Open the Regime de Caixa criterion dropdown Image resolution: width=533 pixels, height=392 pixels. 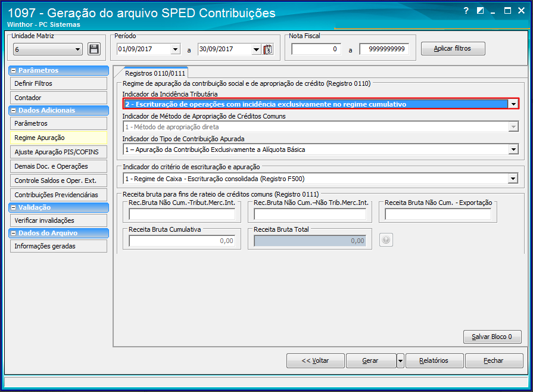[513, 179]
